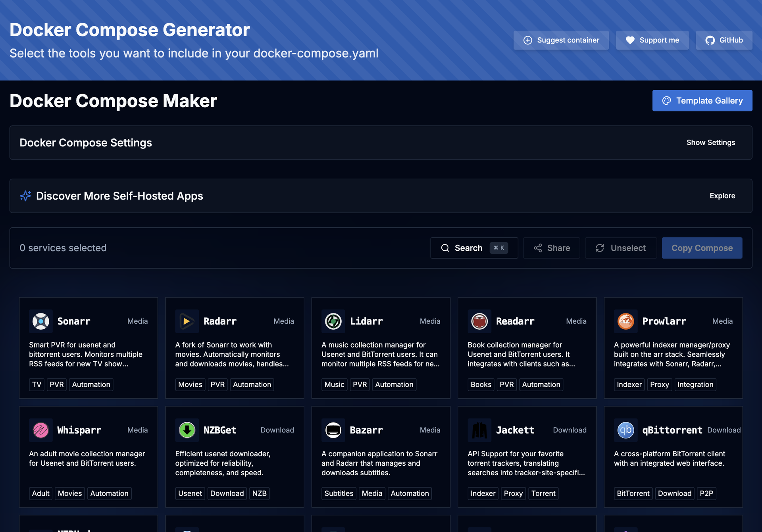Click the NZB tag on NZBGet
Screen dimensions: 762x532
260,493
